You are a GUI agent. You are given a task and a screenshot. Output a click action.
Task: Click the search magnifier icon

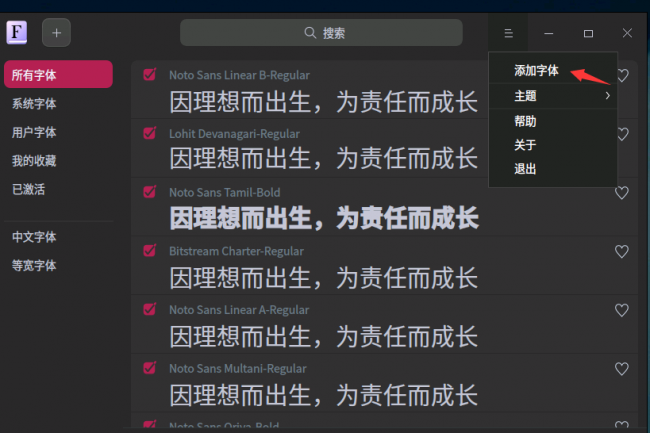tap(310, 33)
